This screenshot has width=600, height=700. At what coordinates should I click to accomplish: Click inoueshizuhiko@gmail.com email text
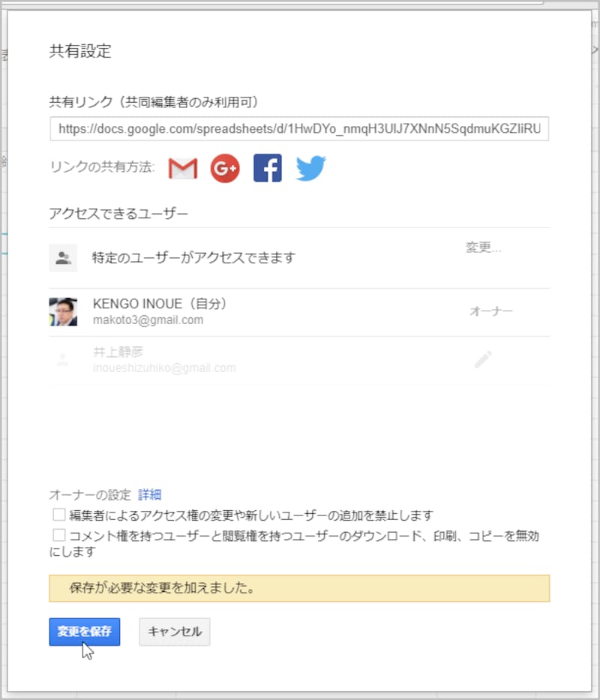click(160, 368)
